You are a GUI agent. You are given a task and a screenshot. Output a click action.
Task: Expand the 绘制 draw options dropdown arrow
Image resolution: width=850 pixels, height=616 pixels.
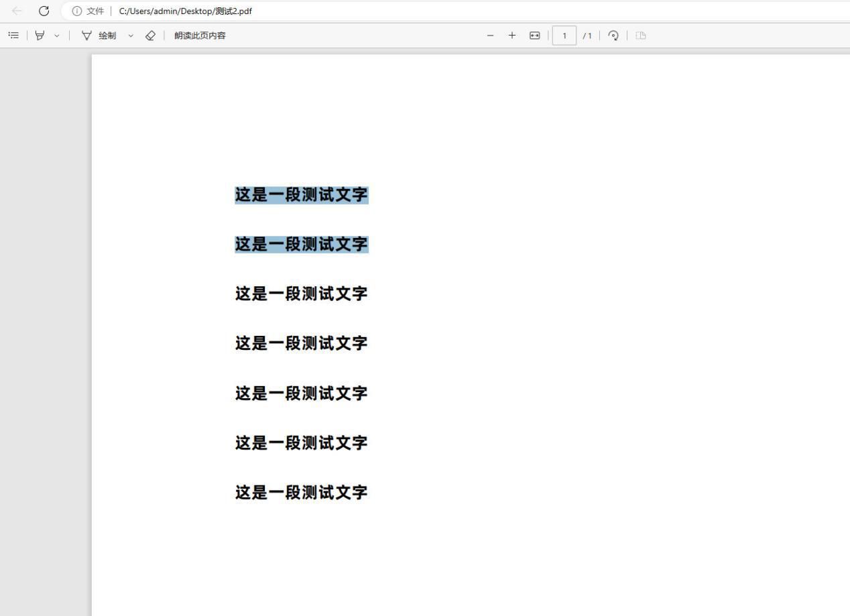click(131, 36)
